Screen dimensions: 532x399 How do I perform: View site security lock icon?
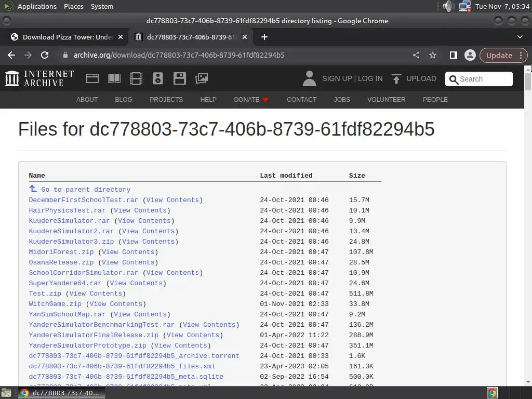[65, 55]
